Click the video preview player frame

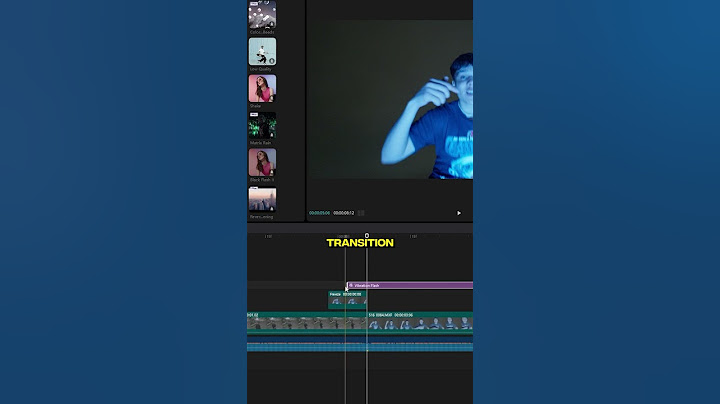click(390, 99)
